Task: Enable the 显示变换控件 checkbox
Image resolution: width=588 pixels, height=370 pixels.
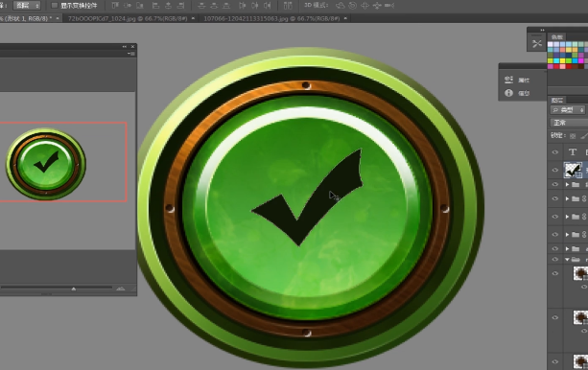Action: coord(54,5)
